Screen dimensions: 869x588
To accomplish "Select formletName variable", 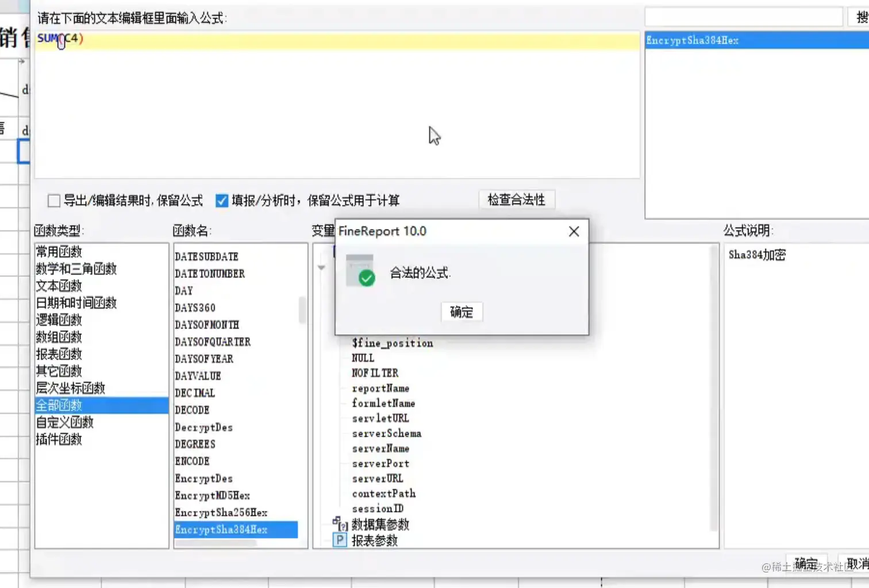I will [x=383, y=403].
